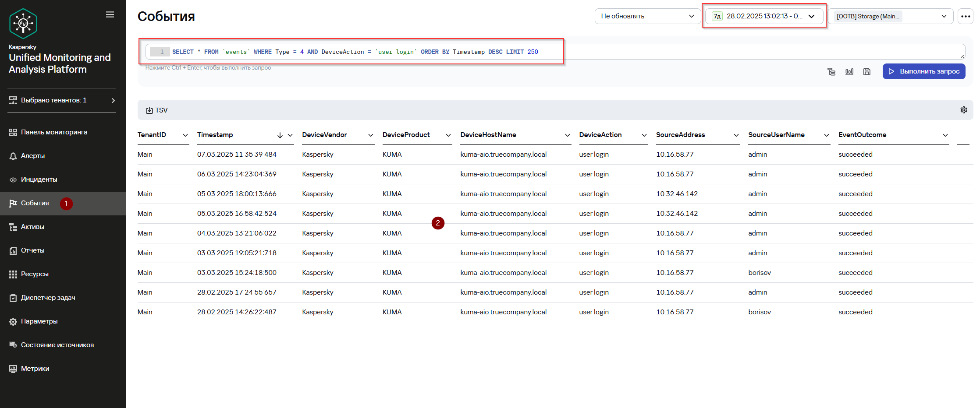Open the Активы section
The image size is (980, 408).
[x=63, y=227]
